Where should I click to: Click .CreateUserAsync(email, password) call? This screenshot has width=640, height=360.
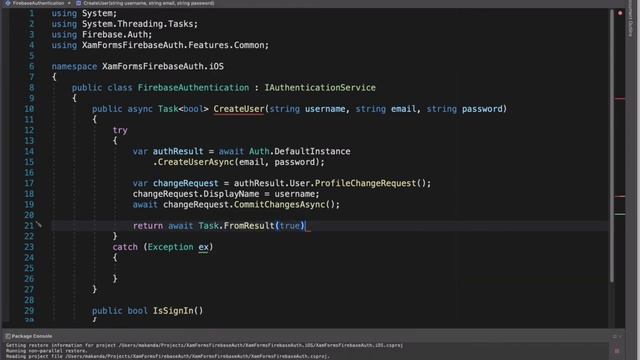click(239, 162)
